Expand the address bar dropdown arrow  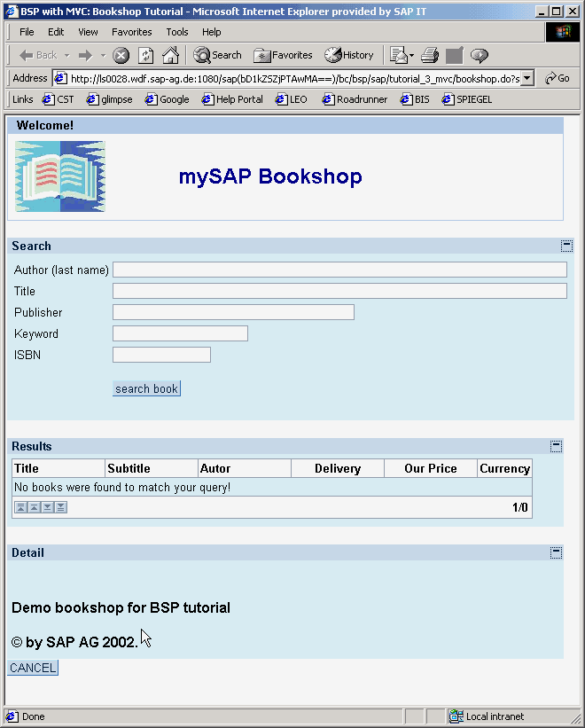tap(527, 78)
